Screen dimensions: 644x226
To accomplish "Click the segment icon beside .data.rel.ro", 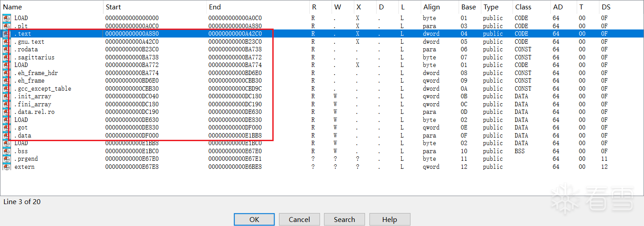I will [x=7, y=112].
